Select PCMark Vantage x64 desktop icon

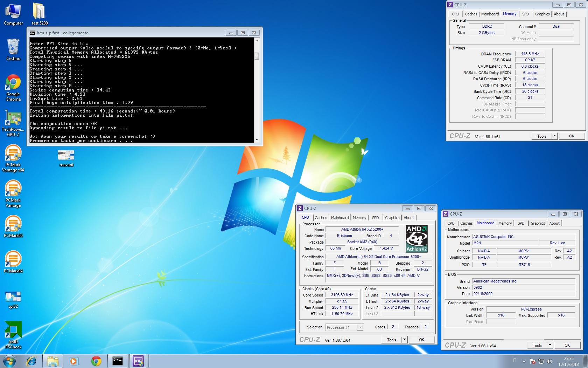[13, 158]
